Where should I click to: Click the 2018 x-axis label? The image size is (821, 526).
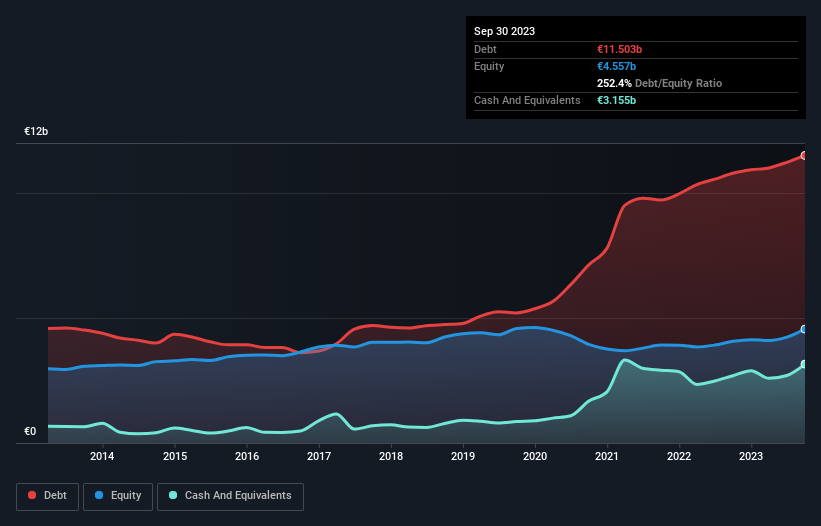click(x=391, y=456)
